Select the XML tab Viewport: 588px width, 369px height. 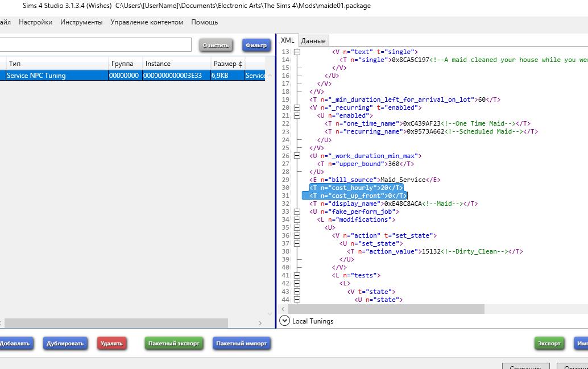point(288,40)
